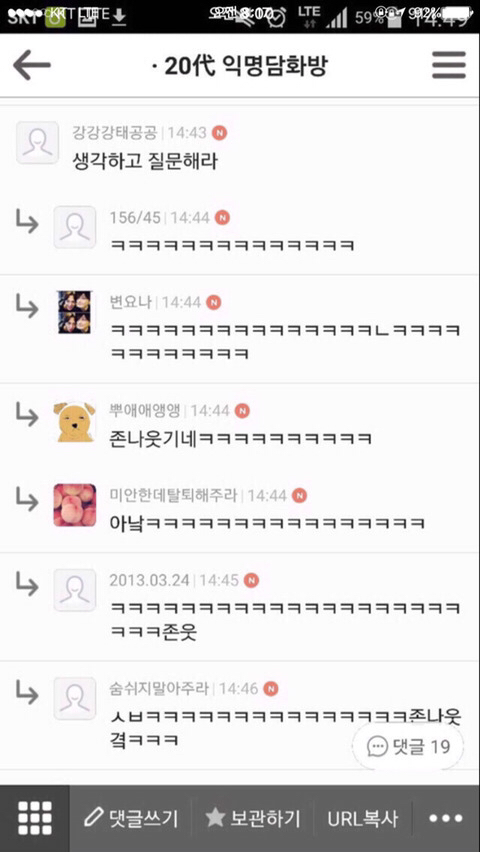The image size is (480, 852).
Task: Tap the · 20代 익명담화방 title
Action: click(x=240, y=66)
